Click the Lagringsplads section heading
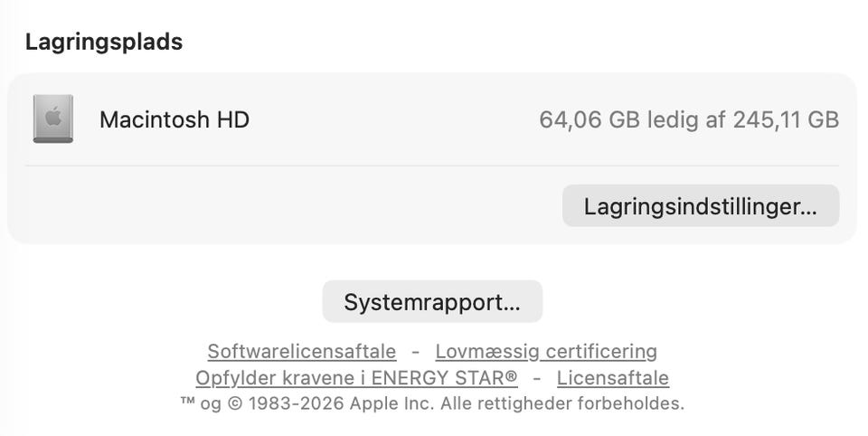Image resolution: width=868 pixels, height=436 pixels. 104,42
